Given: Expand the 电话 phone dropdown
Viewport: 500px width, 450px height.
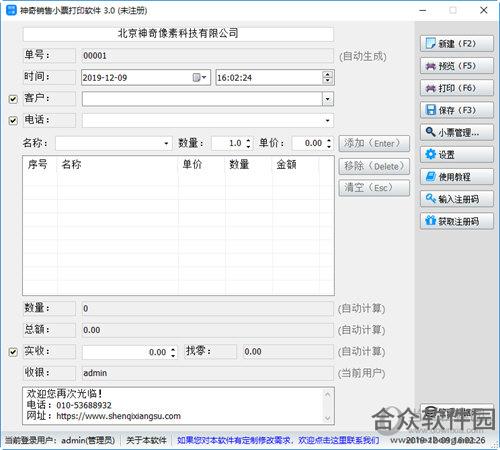Looking at the screenshot, I should pyautogui.click(x=328, y=120).
